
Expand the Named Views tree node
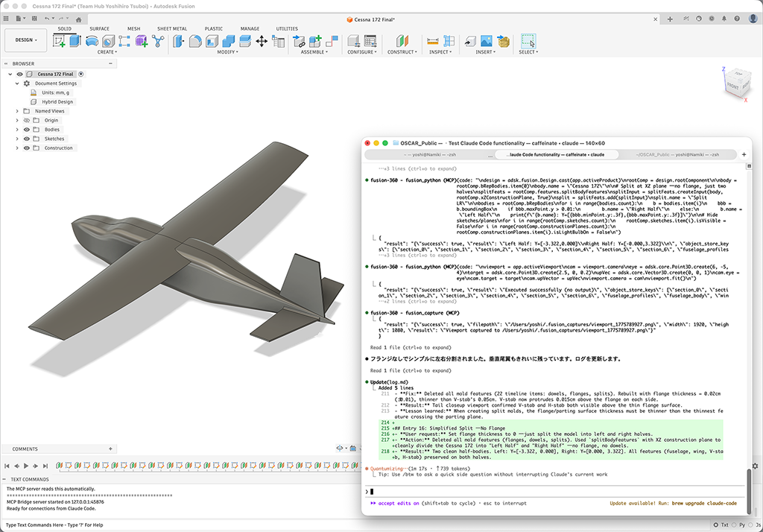(17, 111)
